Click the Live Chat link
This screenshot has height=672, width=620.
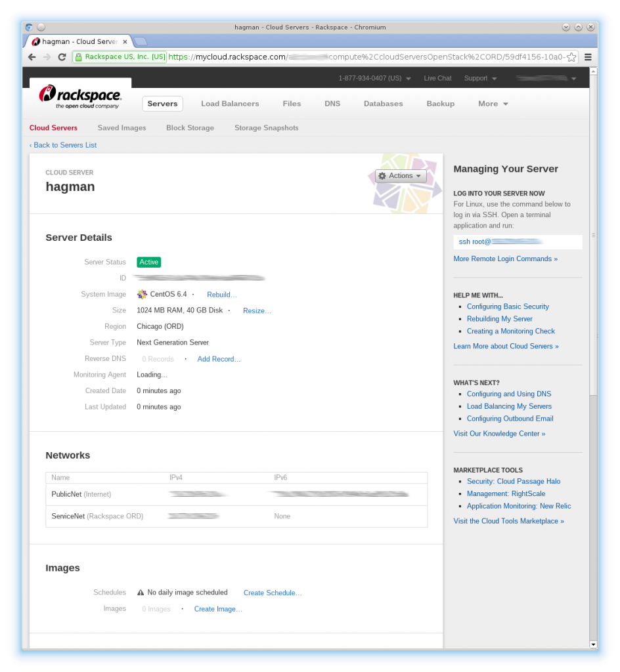point(437,79)
